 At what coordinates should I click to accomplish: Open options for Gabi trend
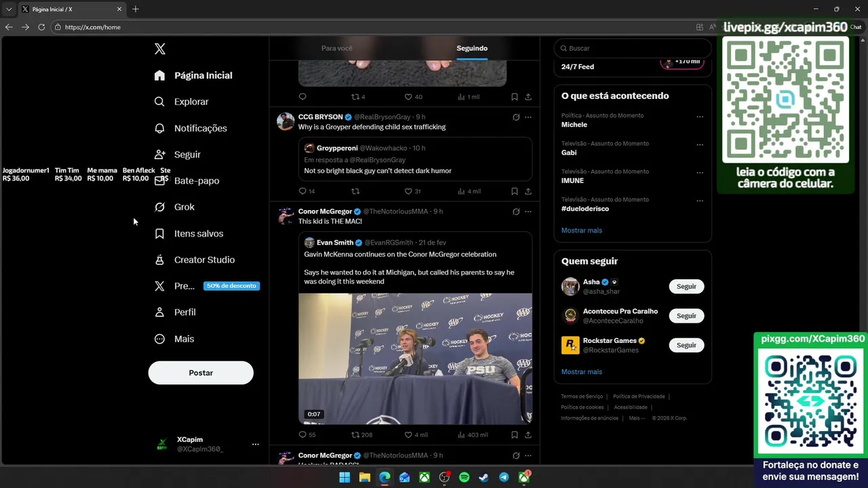[700, 144]
